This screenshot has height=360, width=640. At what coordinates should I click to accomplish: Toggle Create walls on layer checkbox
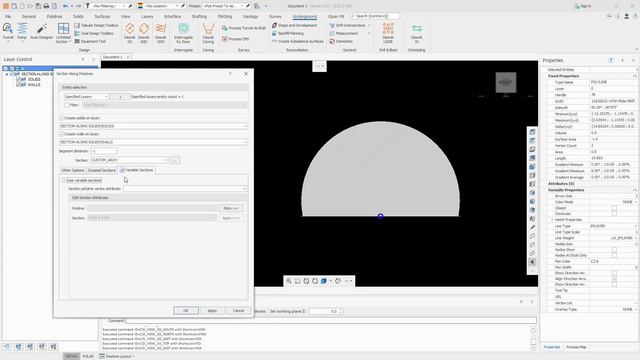pyautogui.click(x=61, y=134)
